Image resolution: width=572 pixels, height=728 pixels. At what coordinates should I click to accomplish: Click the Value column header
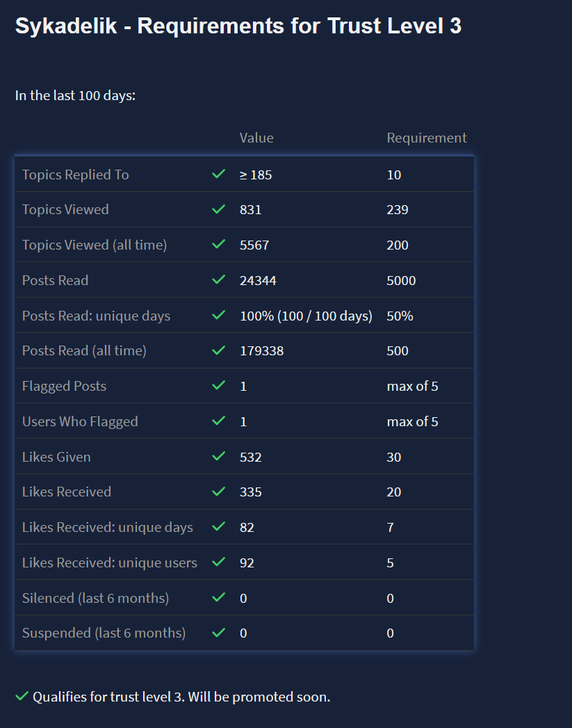tap(256, 138)
